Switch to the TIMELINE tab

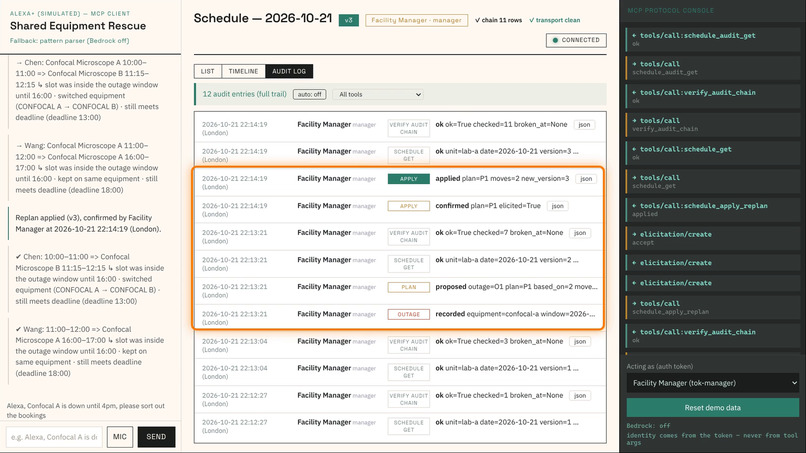[243, 71]
